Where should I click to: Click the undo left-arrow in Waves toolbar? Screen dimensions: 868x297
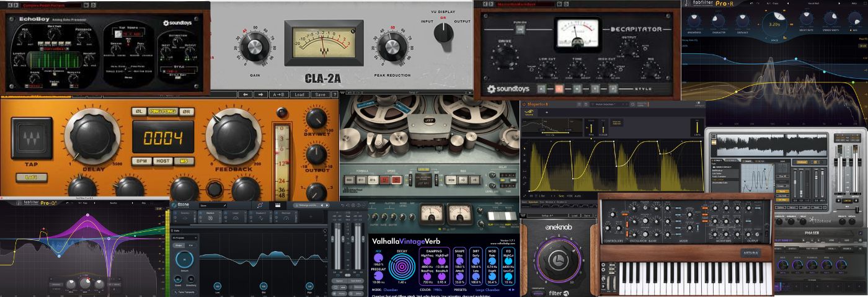click(x=244, y=95)
